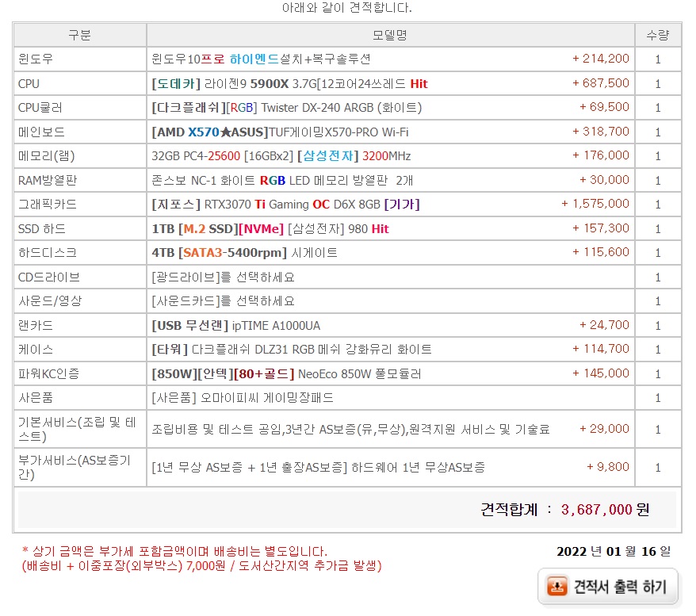The width and height of the screenshot is (696, 616).
Task: Click the price + 30,000
Action: click(604, 180)
